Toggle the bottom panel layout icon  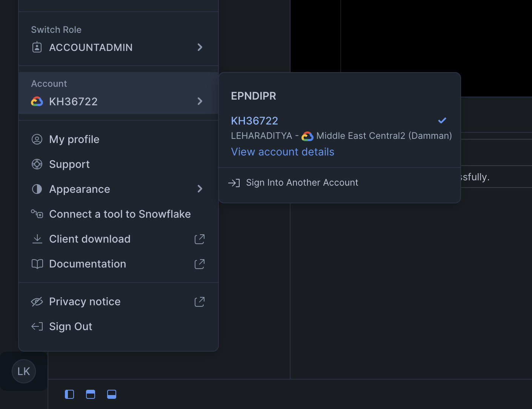(x=112, y=394)
